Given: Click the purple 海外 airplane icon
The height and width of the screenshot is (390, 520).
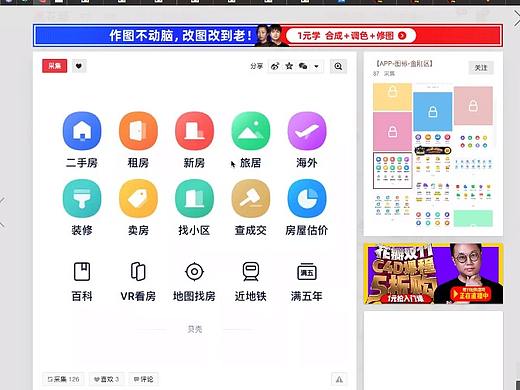Looking at the screenshot, I should (307, 131).
